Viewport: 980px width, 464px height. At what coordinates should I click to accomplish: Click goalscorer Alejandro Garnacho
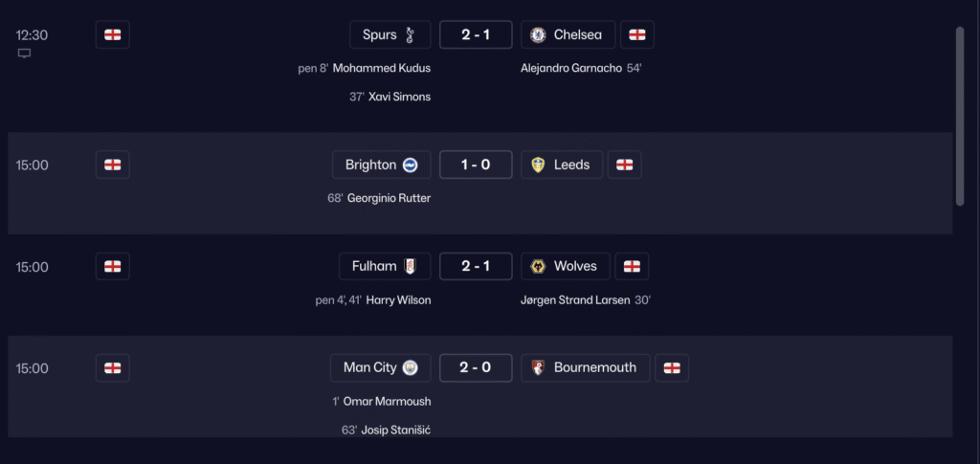(570, 69)
